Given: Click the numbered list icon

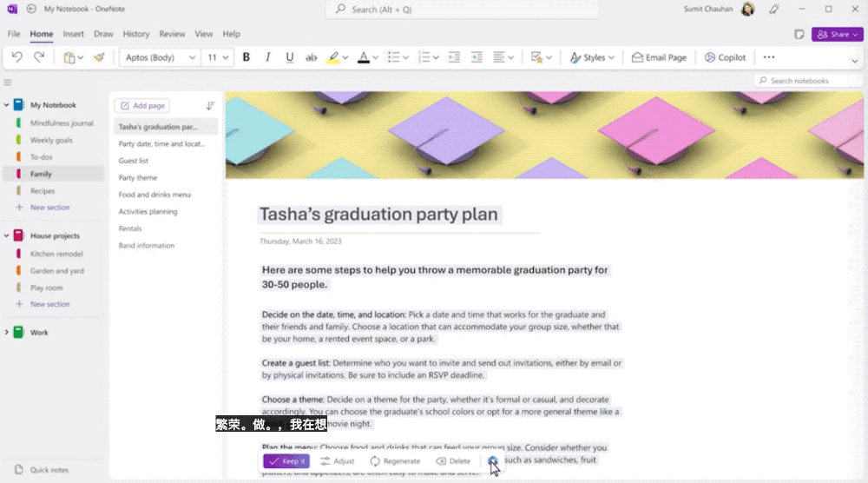Looking at the screenshot, I should [424, 57].
